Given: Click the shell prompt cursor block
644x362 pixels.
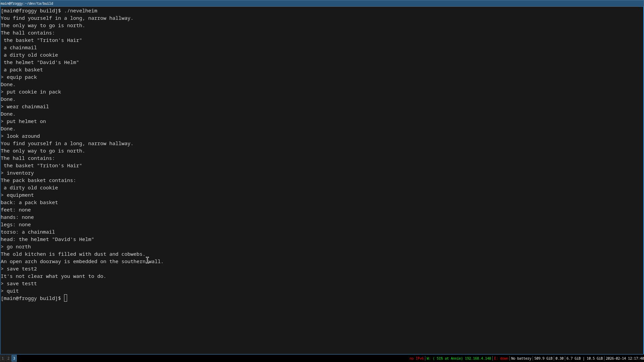Looking at the screenshot, I should click(66, 298).
